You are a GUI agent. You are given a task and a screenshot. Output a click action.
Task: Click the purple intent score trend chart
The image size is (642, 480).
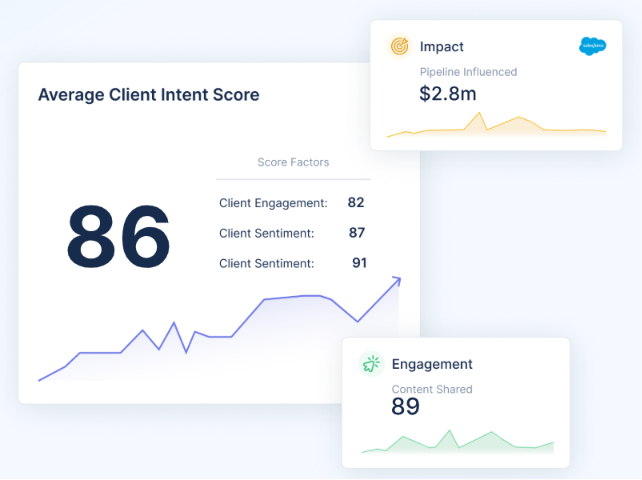click(219, 329)
